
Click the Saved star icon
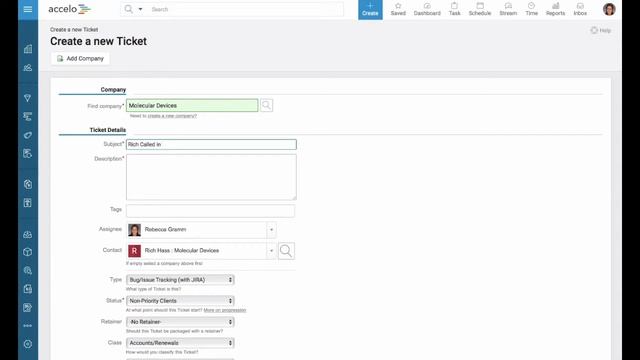click(x=398, y=9)
